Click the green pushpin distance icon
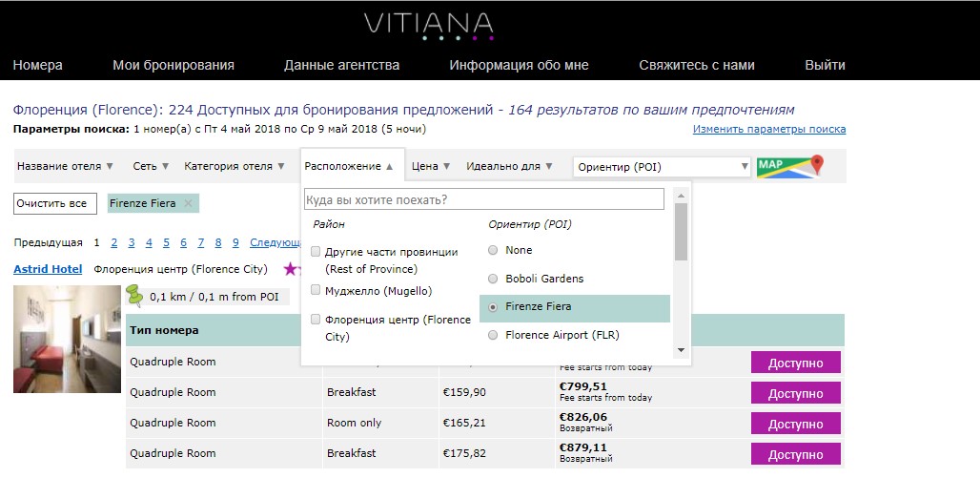 (x=135, y=296)
